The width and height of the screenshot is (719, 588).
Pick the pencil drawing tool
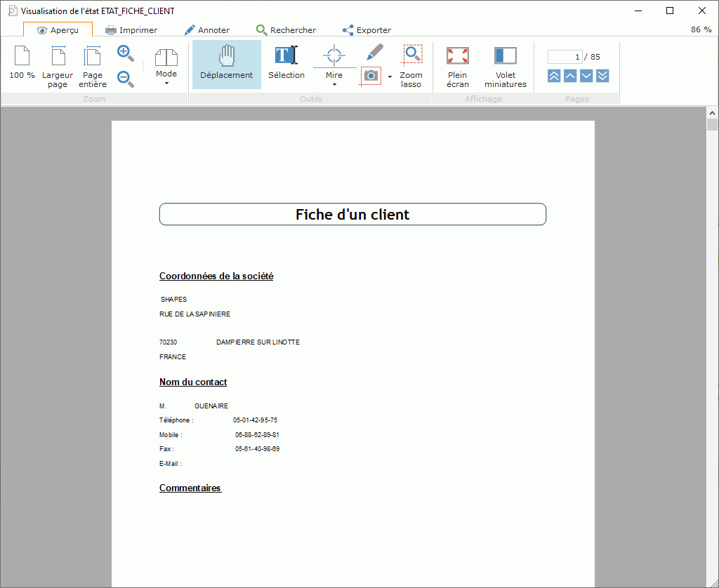click(375, 52)
